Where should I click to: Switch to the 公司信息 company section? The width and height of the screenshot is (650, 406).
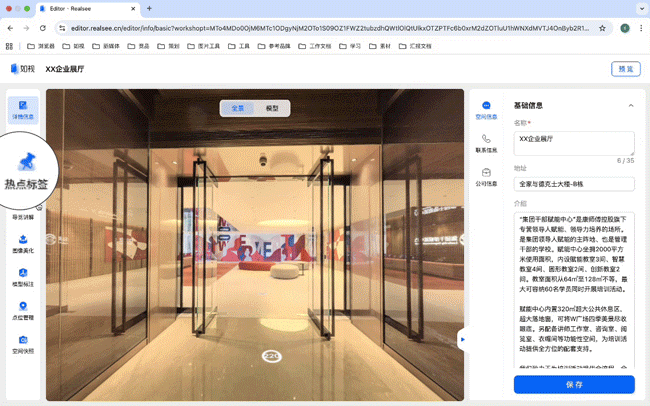486,177
